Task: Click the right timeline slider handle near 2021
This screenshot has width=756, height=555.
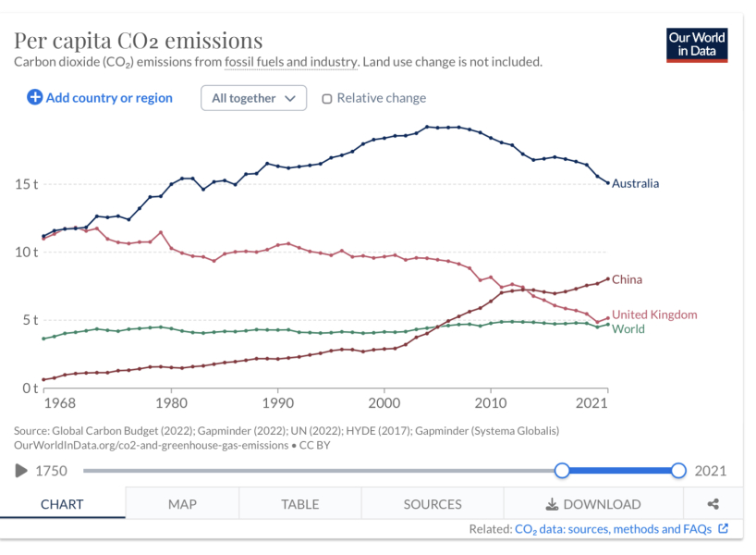Action: [678, 471]
